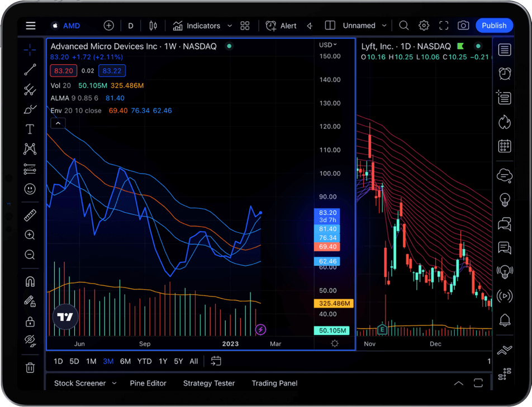Viewport: 532px width, 407px height.
Task: Open USD currency dropdown
Action: click(327, 45)
